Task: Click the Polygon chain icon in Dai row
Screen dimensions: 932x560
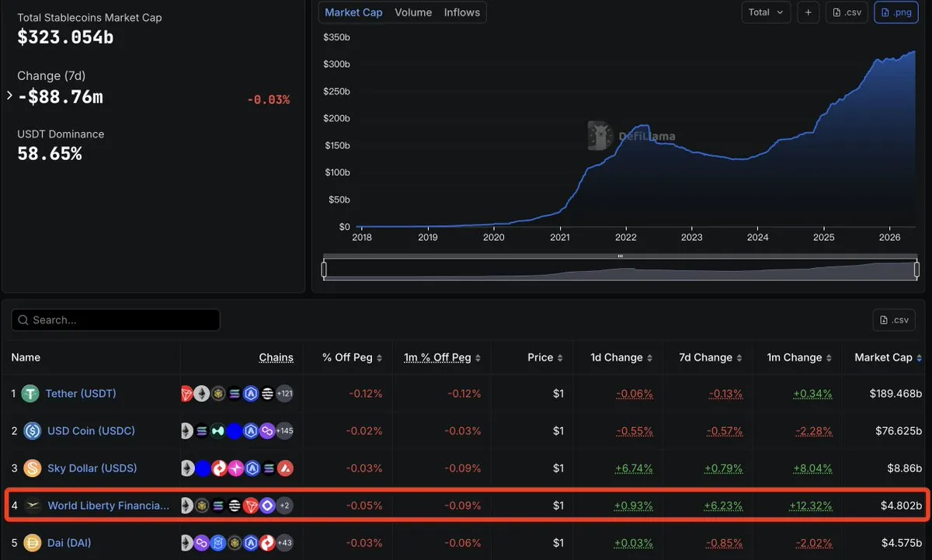Action: click(x=202, y=543)
